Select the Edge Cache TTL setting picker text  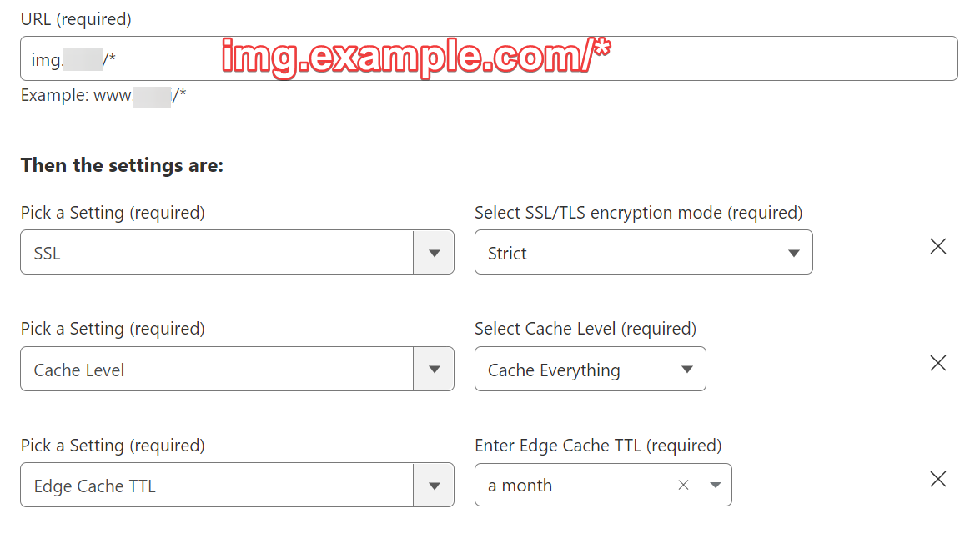[94, 486]
